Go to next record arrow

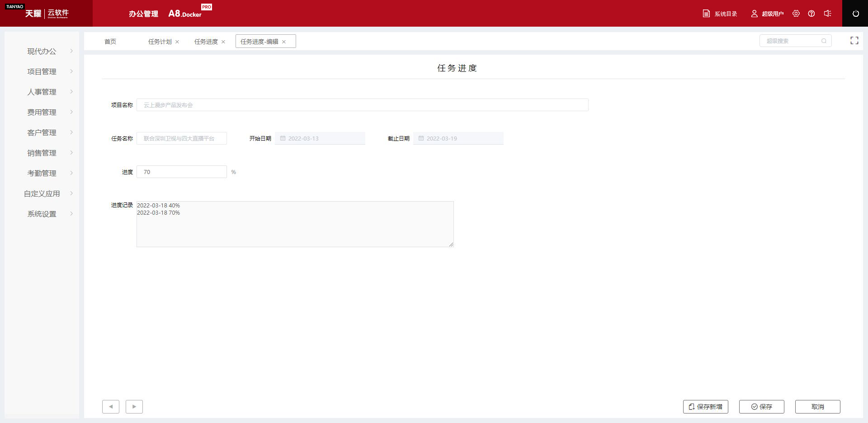(134, 407)
